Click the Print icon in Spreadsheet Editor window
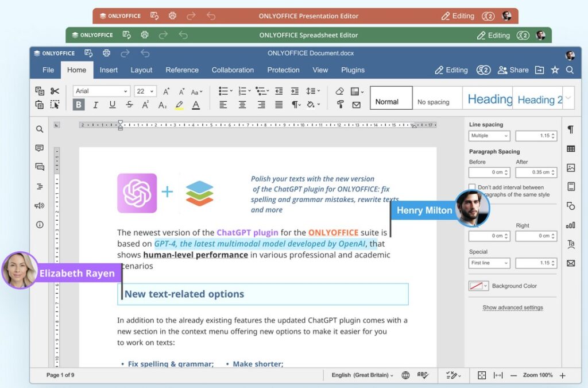588x388 pixels. [x=144, y=35]
